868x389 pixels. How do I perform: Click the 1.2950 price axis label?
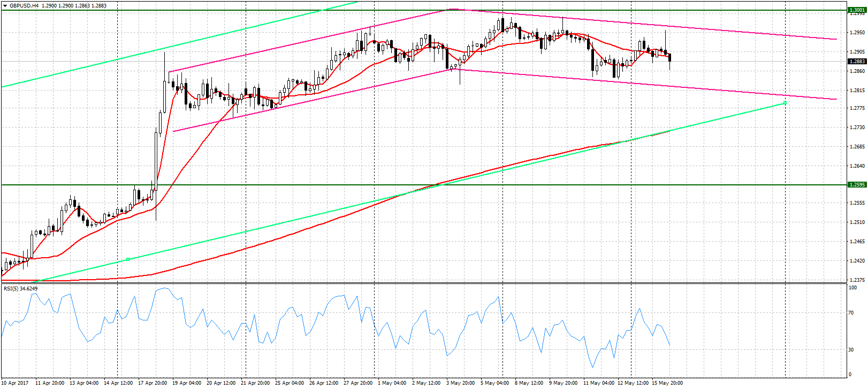tap(857, 32)
